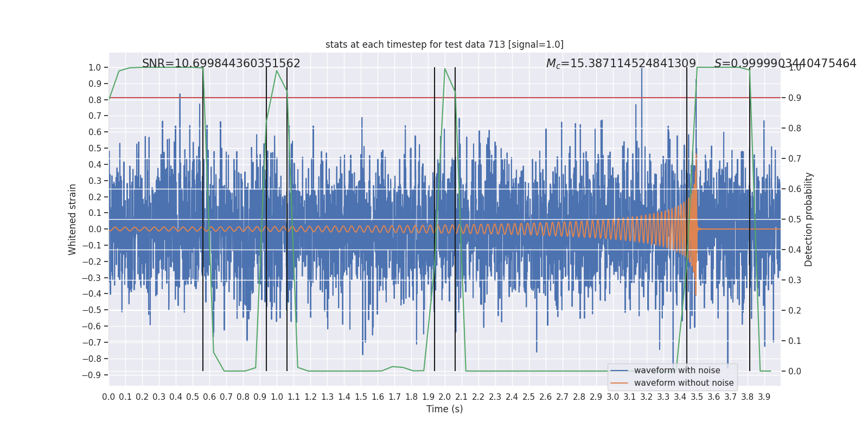The width and height of the screenshot is (868, 434).
Task: Click the "Whitened strain" axis label
Action: [x=73, y=219]
